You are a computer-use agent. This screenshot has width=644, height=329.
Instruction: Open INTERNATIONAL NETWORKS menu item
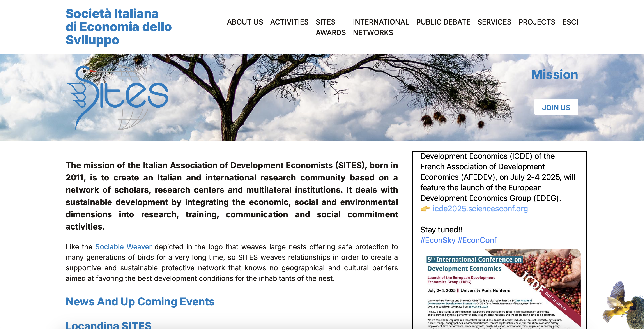[381, 27]
